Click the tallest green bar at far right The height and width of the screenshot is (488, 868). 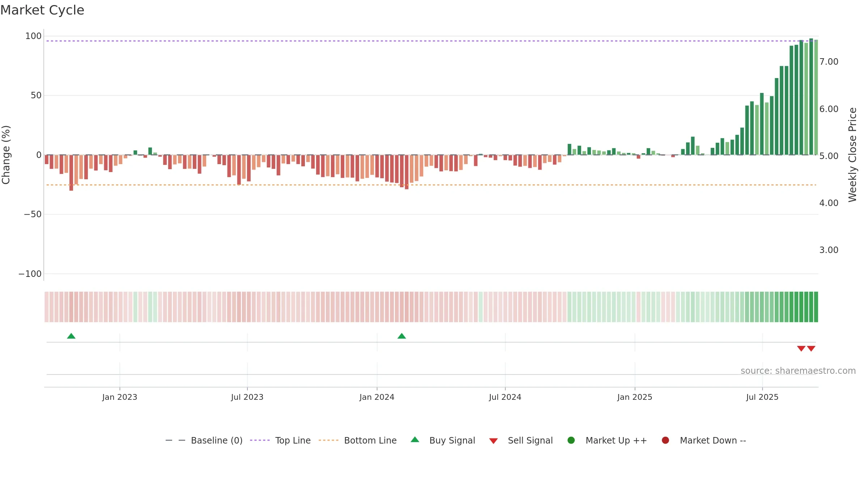coord(811,97)
